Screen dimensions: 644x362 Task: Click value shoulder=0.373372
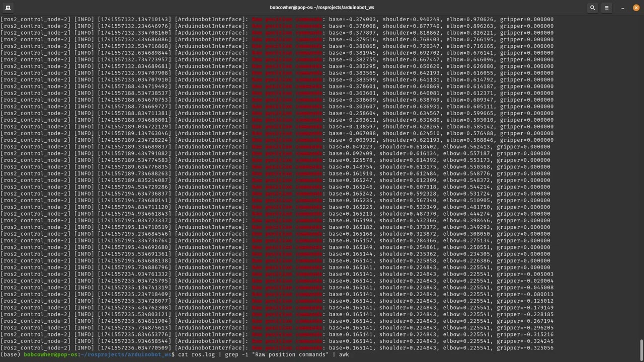[409, 227]
